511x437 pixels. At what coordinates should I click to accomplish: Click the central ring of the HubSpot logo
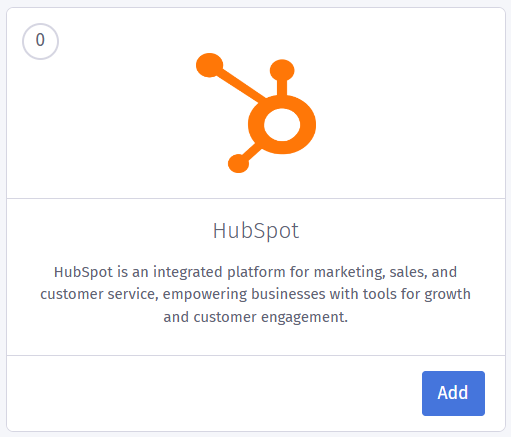click(x=282, y=125)
